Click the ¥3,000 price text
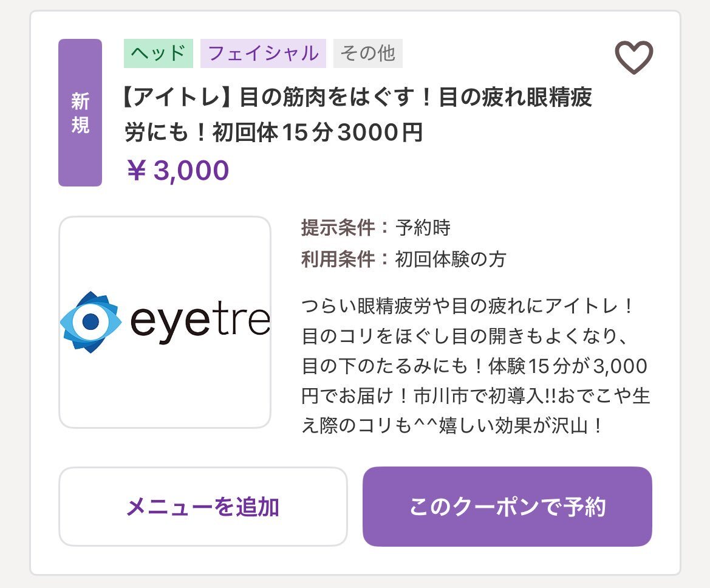Screen dimensions: 710x588 tap(177, 171)
